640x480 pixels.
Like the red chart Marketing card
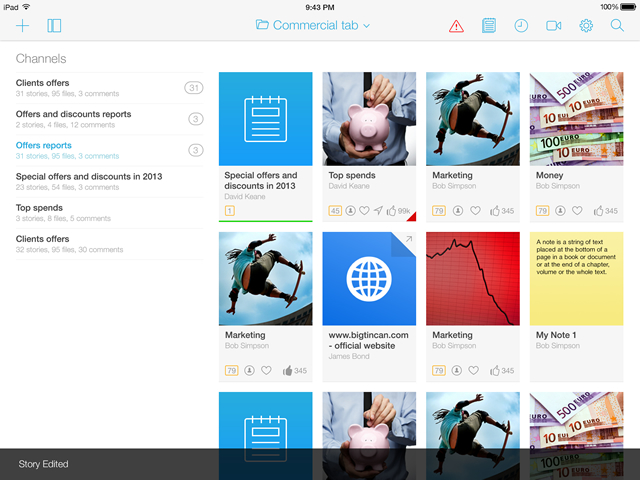point(502,371)
